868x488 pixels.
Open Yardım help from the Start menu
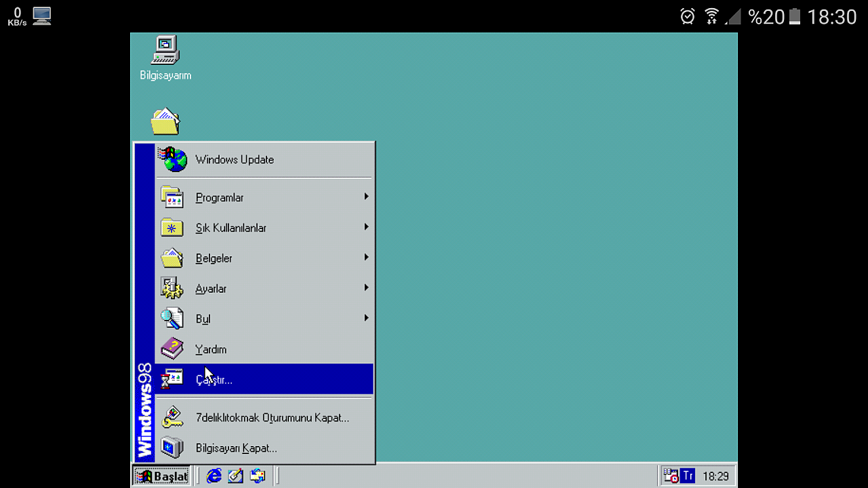[x=264, y=350]
